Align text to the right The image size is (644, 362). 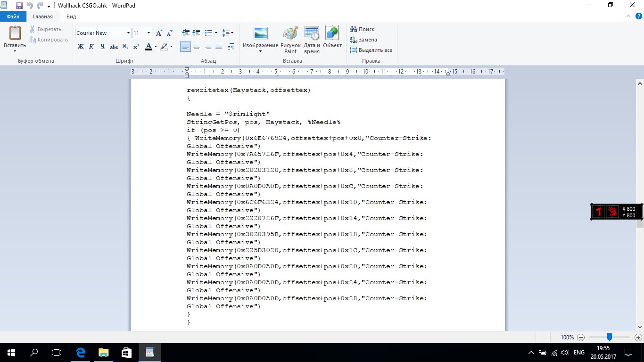click(207, 47)
